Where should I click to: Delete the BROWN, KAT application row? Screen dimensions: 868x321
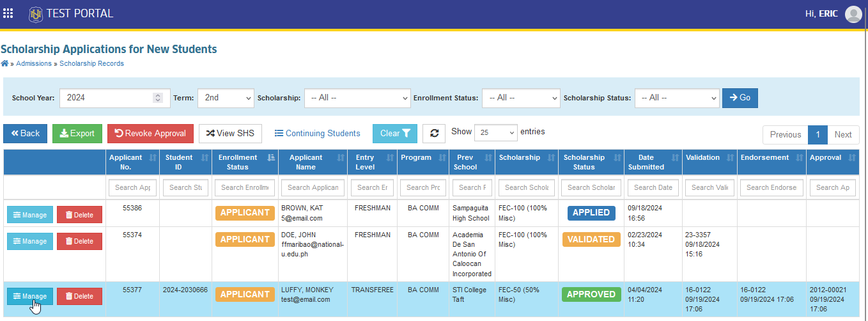pos(79,215)
